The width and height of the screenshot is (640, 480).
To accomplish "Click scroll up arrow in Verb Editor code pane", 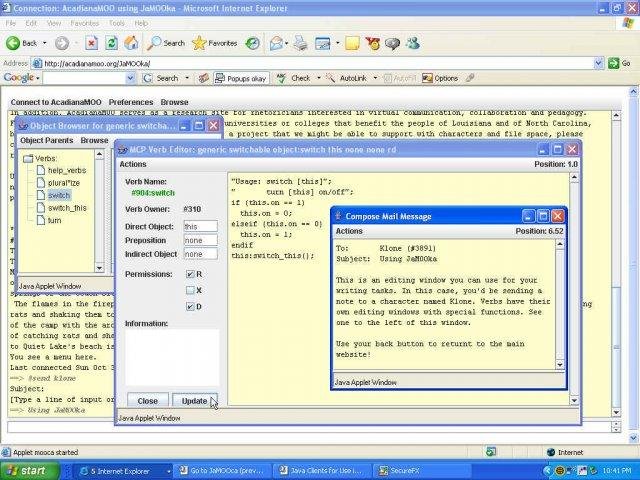I will coord(574,178).
